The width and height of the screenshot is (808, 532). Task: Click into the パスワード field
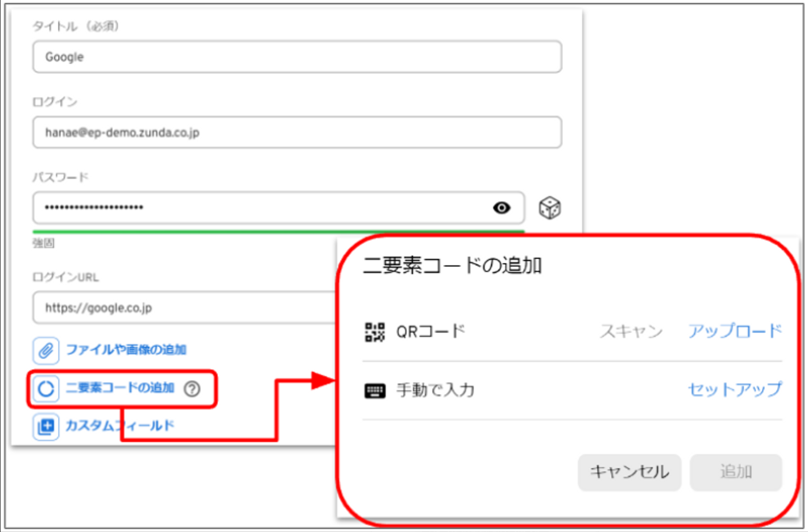click(279, 207)
